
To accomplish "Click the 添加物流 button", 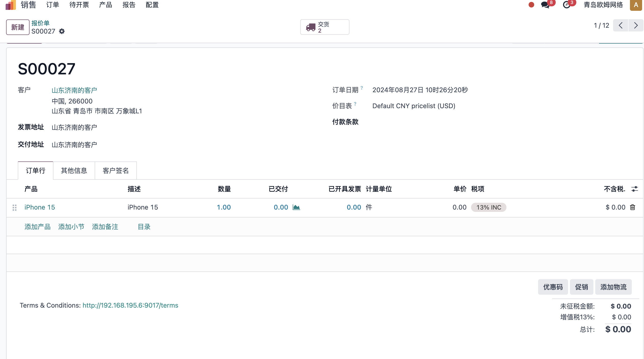I will (x=613, y=287).
